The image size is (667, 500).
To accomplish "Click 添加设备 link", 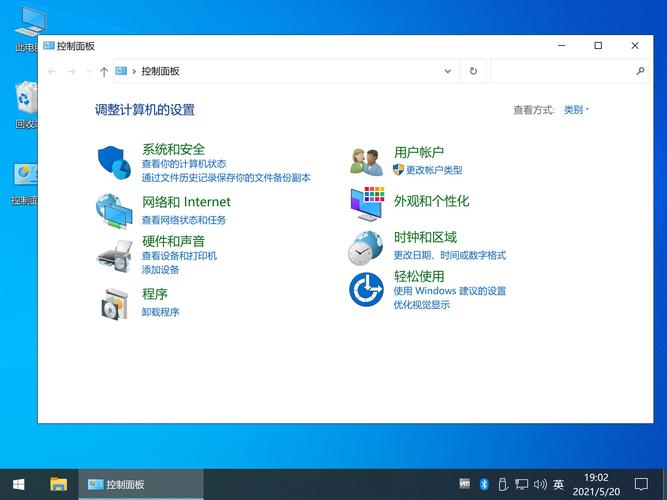I will (160, 269).
